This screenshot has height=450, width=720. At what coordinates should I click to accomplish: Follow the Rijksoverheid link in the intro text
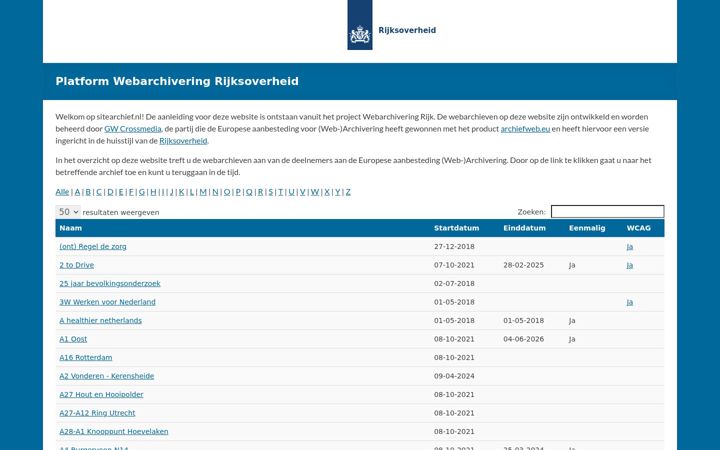pos(183,141)
